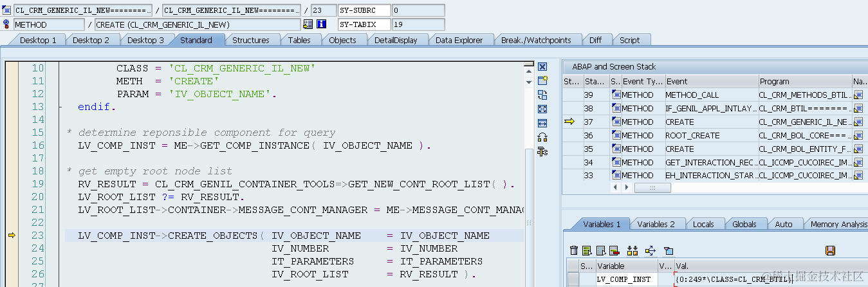Click the navigate icon in row 39 of stack
Viewport: 868px width, 287px height.
click(860, 95)
